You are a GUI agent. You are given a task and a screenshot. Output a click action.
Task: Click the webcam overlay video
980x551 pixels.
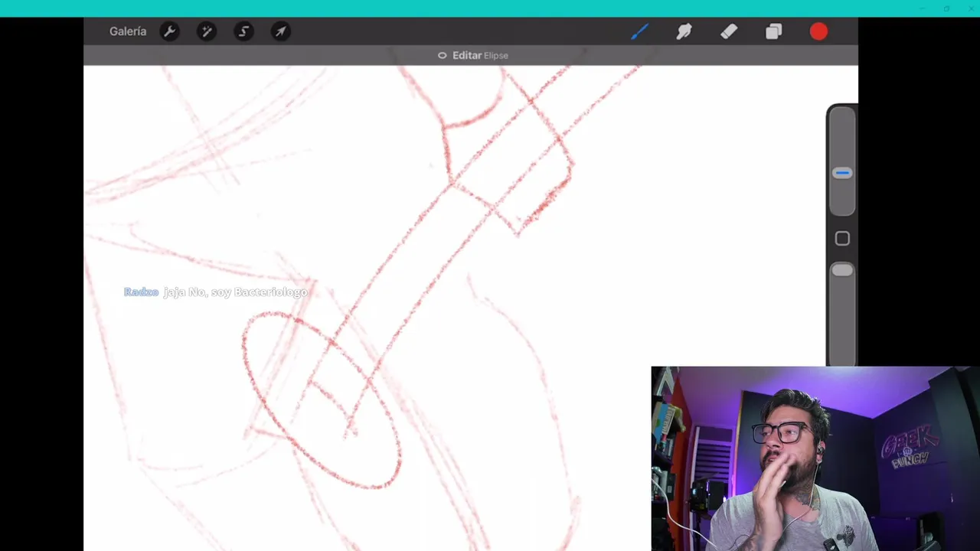click(x=815, y=458)
